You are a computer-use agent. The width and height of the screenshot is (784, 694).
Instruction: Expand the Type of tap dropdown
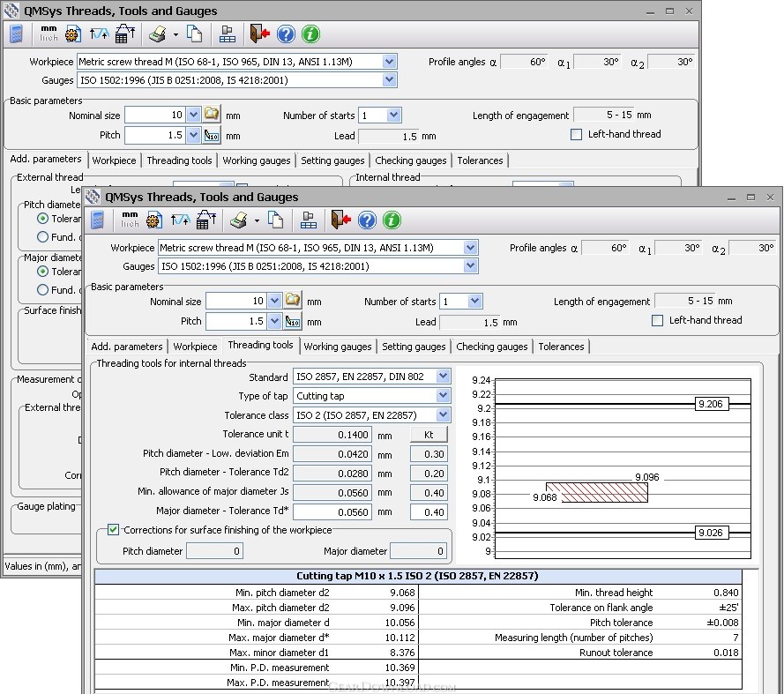point(443,395)
